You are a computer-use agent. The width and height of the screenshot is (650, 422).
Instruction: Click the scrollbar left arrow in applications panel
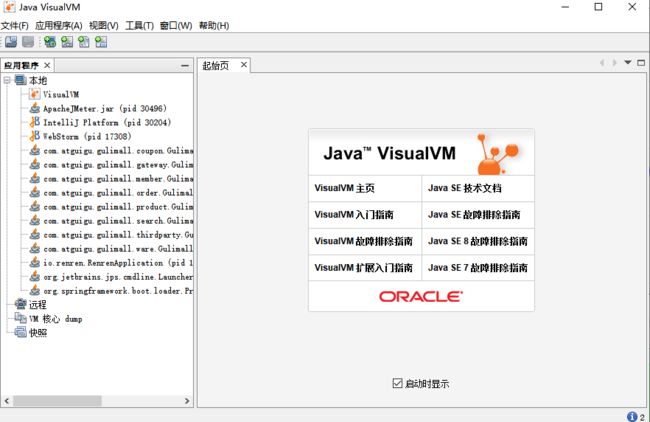tap(7, 401)
